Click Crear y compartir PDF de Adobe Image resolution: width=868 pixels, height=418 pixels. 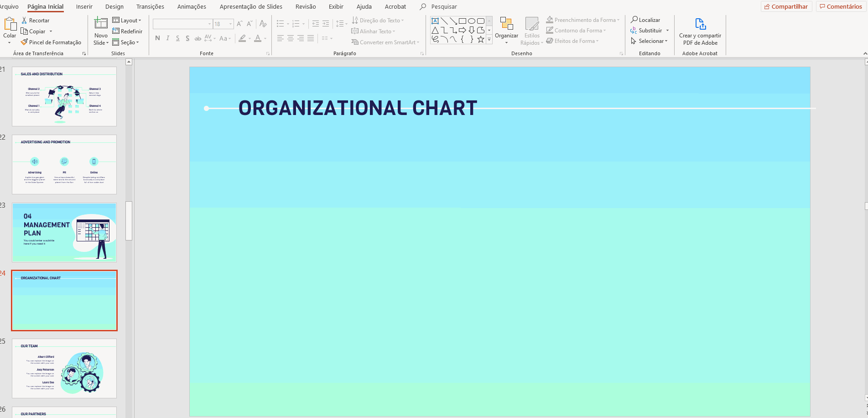(x=700, y=31)
